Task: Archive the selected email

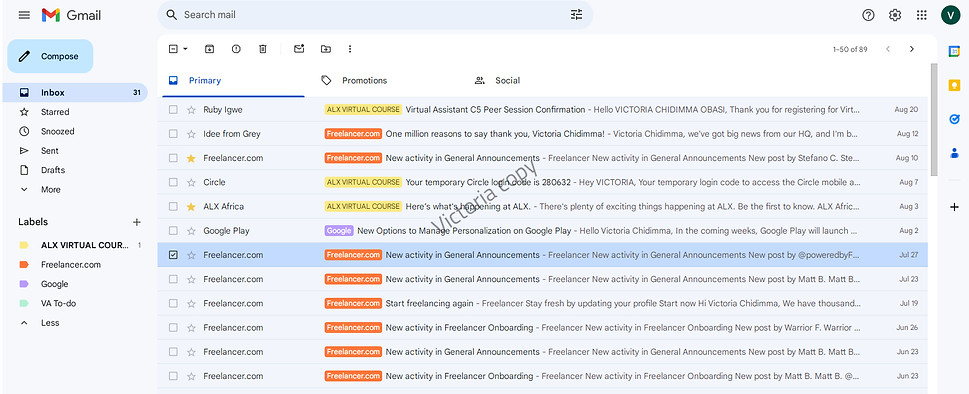Action: pos(209,49)
